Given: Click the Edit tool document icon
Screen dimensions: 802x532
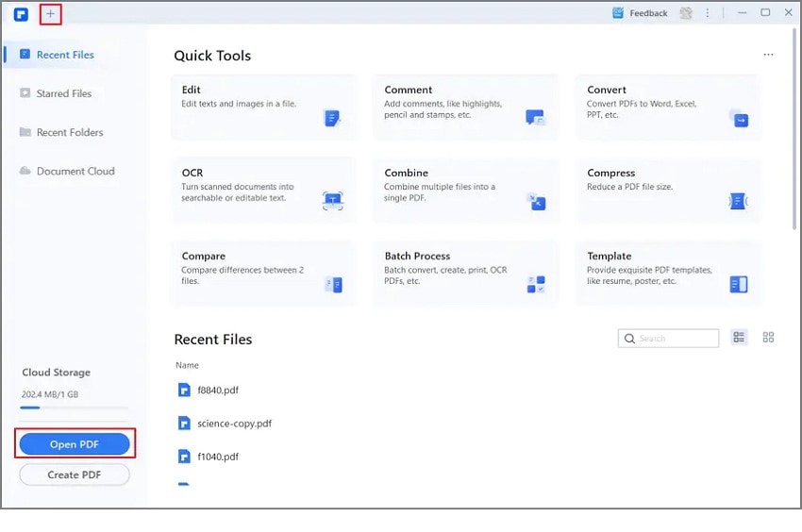Looking at the screenshot, I should click(332, 118).
